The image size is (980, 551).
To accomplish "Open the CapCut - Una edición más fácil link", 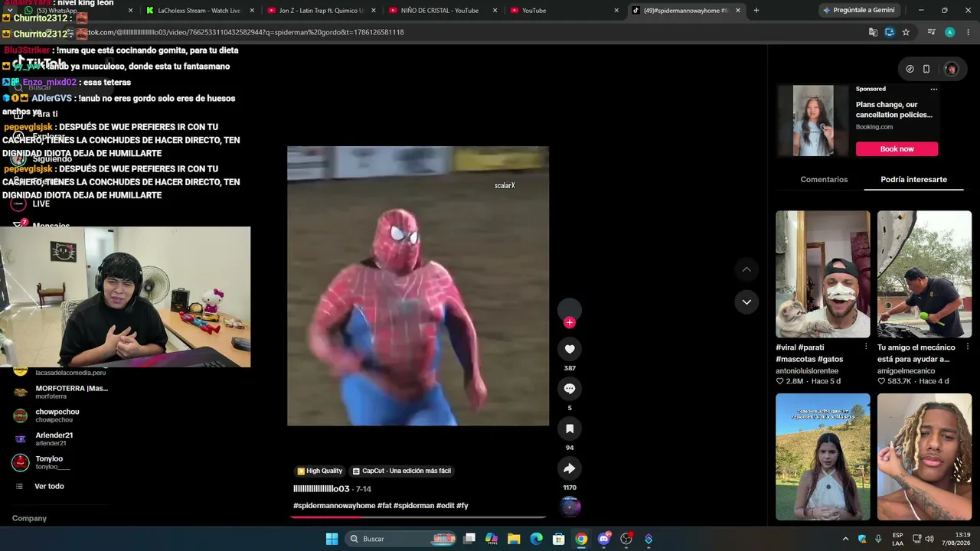I will (x=401, y=471).
